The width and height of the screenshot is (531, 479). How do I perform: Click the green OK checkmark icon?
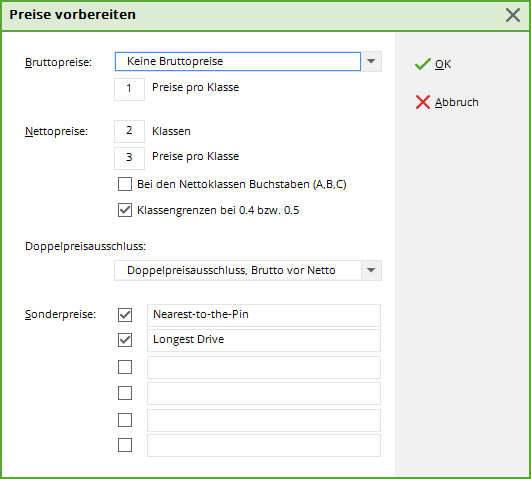423,64
